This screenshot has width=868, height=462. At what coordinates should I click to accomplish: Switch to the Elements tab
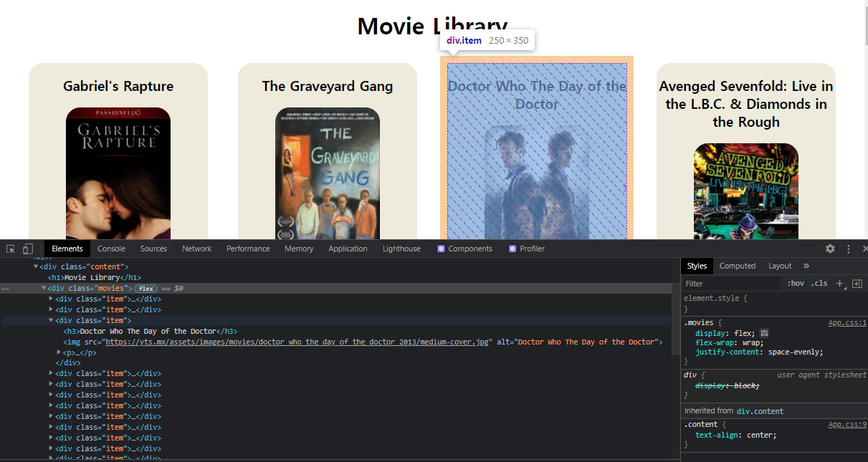pyautogui.click(x=67, y=249)
